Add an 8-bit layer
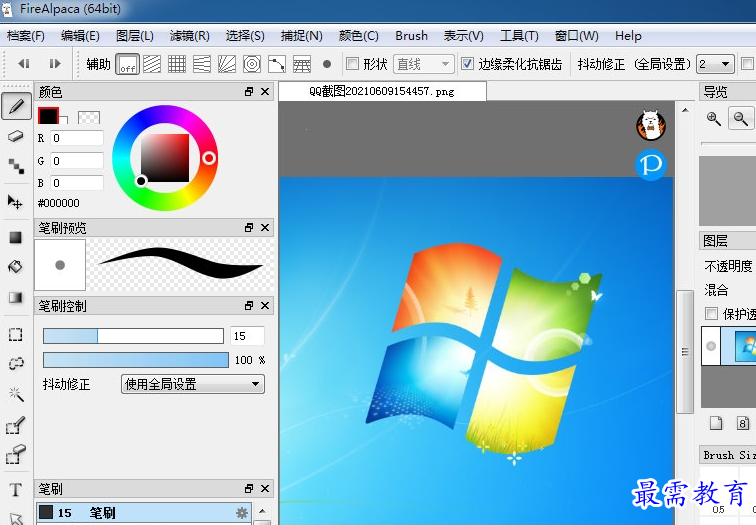The height and width of the screenshot is (525, 756). (x=743, y=423)
